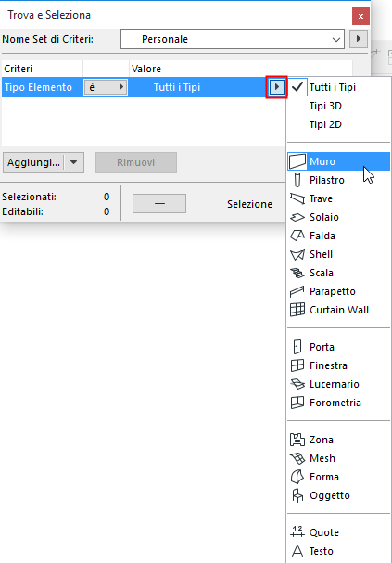Viewport: 392px width, 563px height.
Task: Open the Aggiungi dropdown arrow
Action: tap(74, 162)
